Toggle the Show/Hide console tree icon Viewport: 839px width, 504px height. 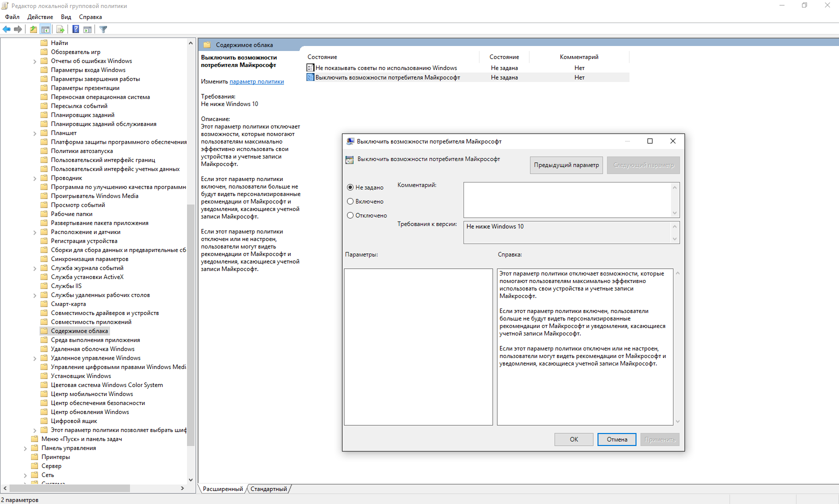pyautogui.click(x=45, y=29)
